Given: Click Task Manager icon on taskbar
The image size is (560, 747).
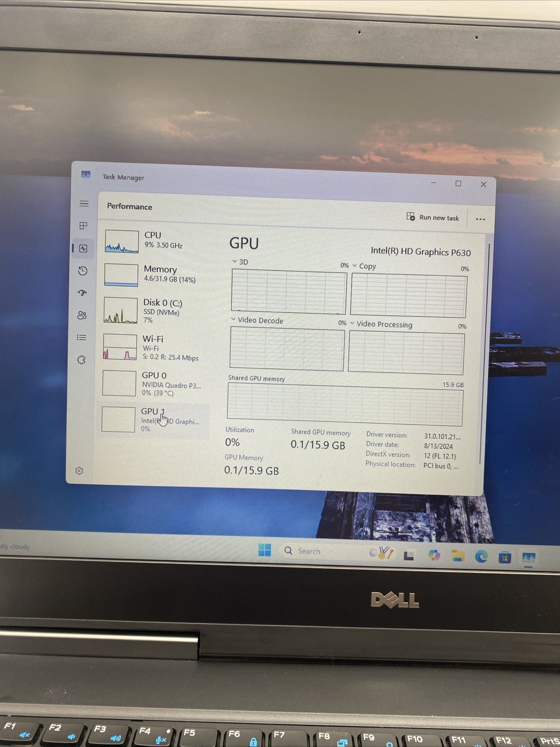Looking at the screenshot, I should tap(529, 558).
